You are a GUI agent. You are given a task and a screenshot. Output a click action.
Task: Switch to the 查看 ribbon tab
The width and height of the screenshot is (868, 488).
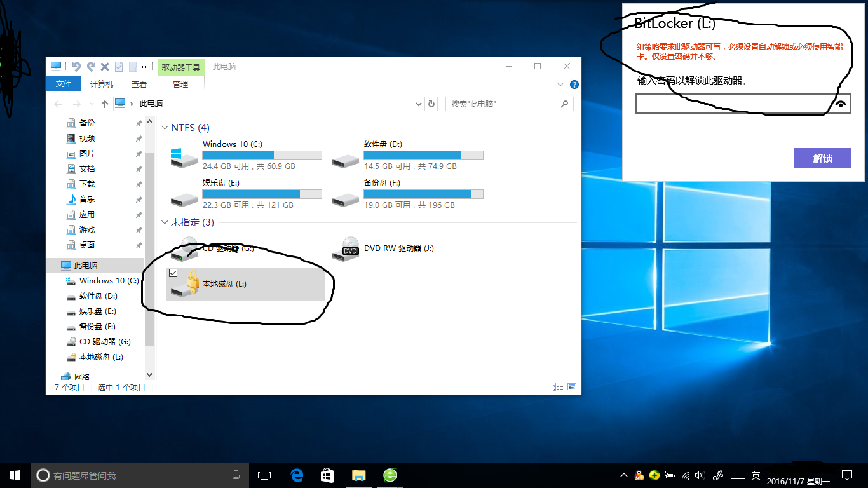click(x=139, y=84)
